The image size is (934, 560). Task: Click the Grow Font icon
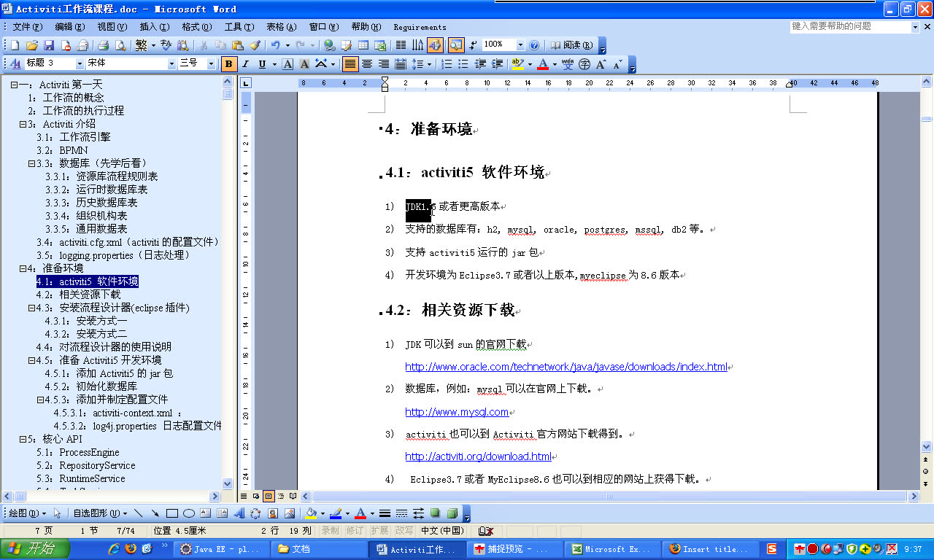[x=601, y=64]
